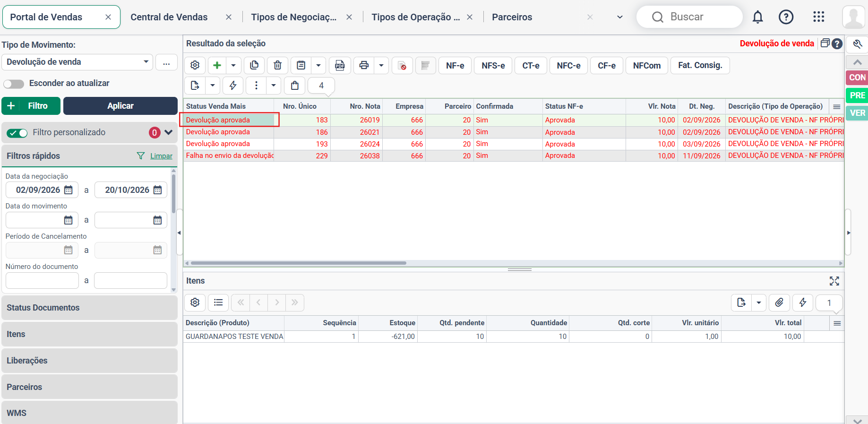Open notifications bell
The image size is (868, 424).
(x=757, y=17)
